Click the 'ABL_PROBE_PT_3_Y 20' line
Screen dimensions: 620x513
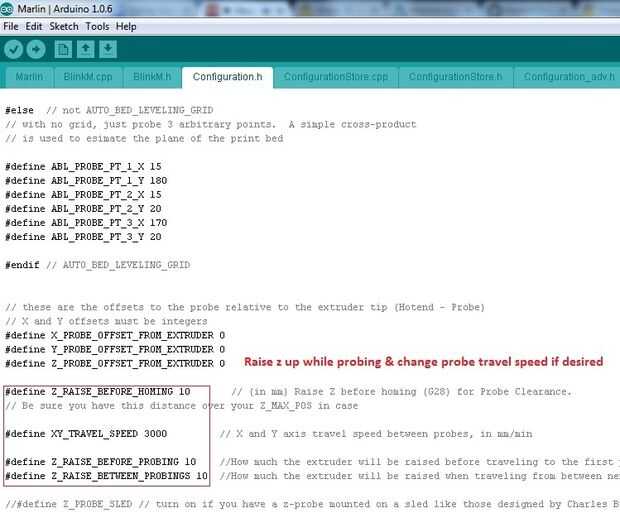coord(83,237)
